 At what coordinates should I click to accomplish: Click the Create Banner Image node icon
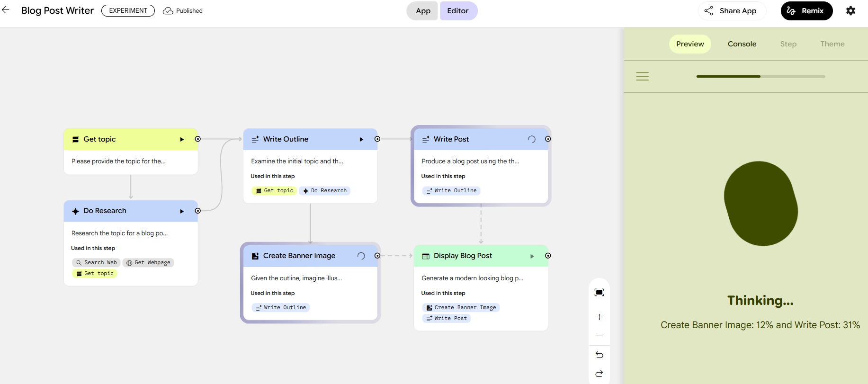(255, 256)
